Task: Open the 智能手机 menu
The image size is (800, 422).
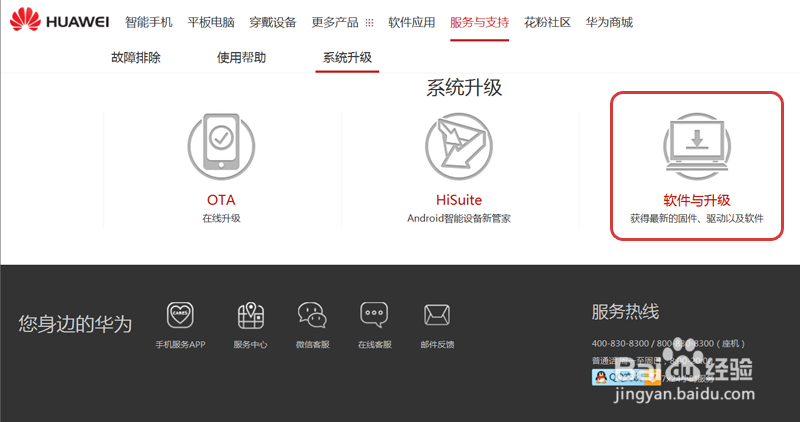Action: click(x=148, y=22)
